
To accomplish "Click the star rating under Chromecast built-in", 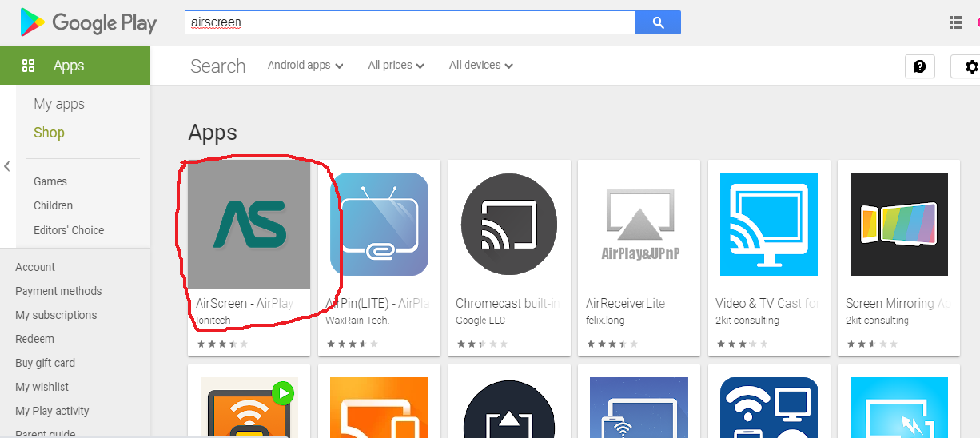I will (482, 344).
